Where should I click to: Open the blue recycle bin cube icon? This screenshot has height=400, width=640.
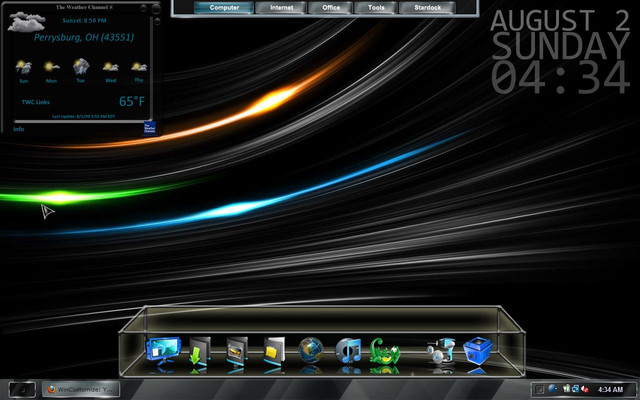478,351
